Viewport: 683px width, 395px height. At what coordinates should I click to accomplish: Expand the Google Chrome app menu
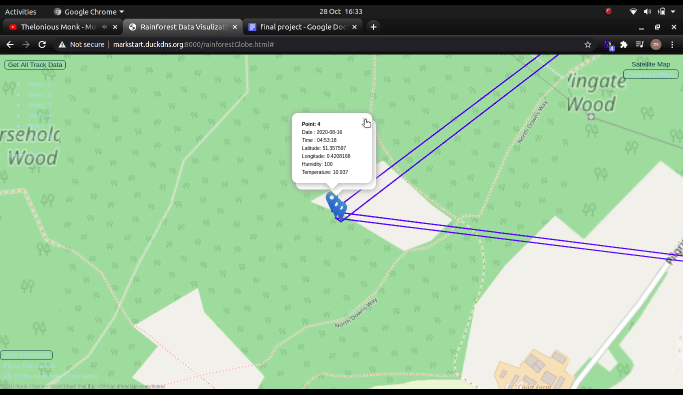click(89, 12)
